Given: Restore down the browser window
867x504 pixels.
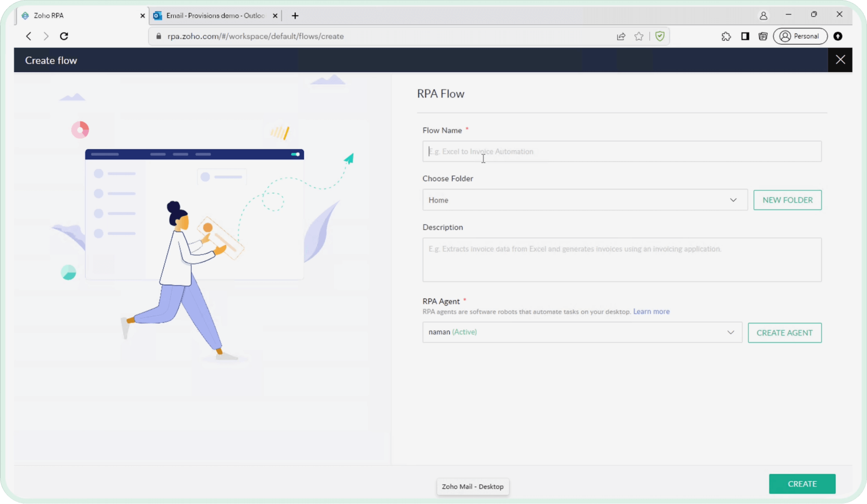Looking at the screenshot, I should (814, 15).
